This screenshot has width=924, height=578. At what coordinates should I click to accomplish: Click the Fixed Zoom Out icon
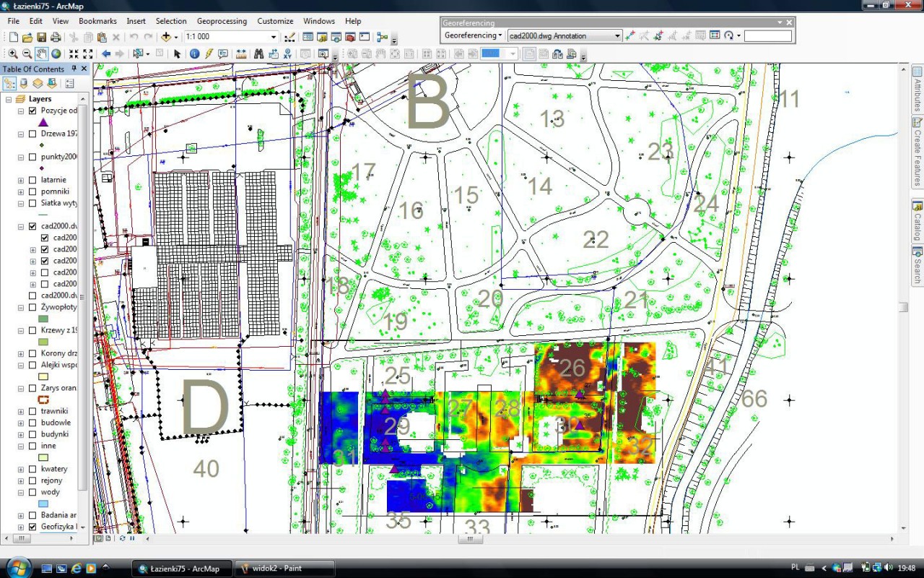click(88, 53)
